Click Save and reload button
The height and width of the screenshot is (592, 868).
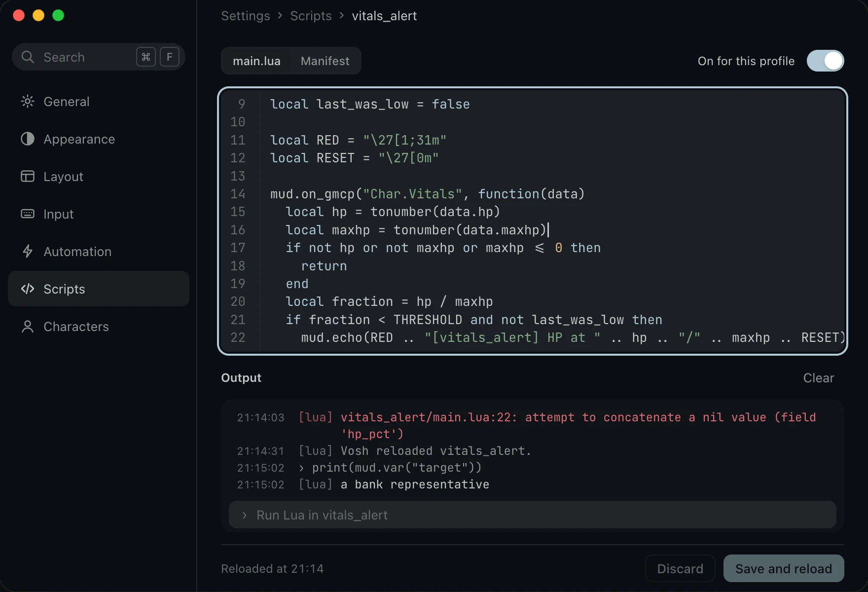[784, 569]
